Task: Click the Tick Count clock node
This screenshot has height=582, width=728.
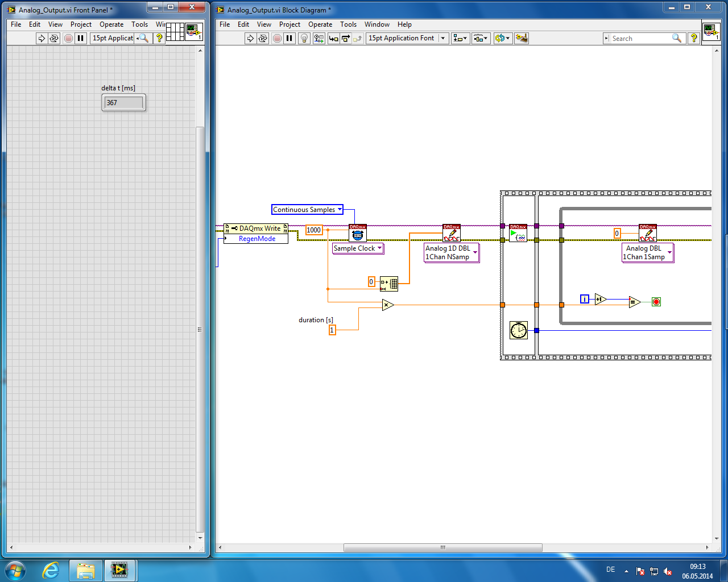Action: (518, 330)
